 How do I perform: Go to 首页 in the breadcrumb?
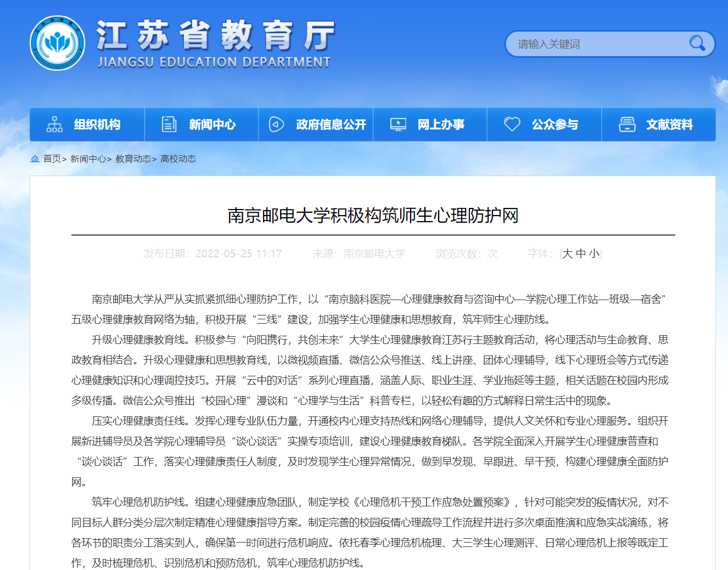(52, 159)
